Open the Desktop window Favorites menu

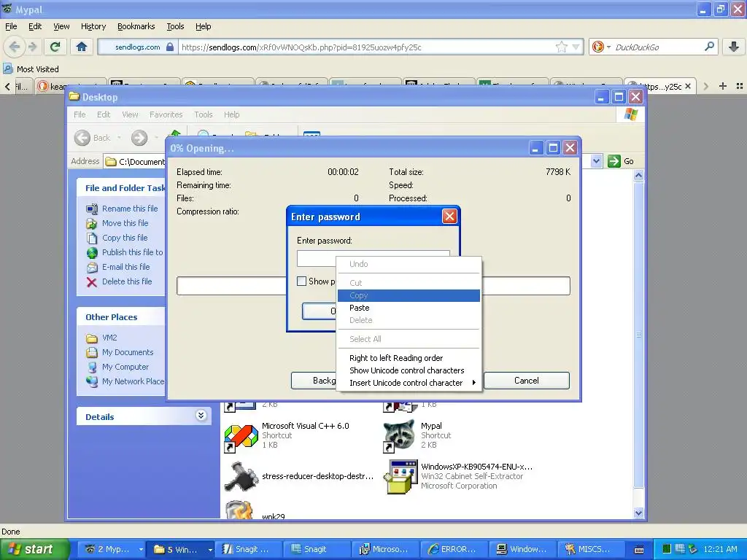click(x=166, y=114)
